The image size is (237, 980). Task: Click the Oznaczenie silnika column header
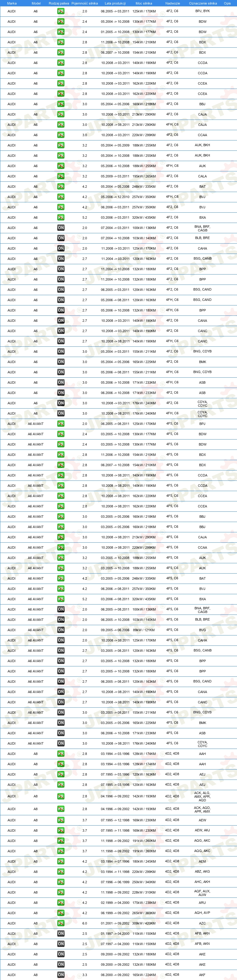pos(203,3)
